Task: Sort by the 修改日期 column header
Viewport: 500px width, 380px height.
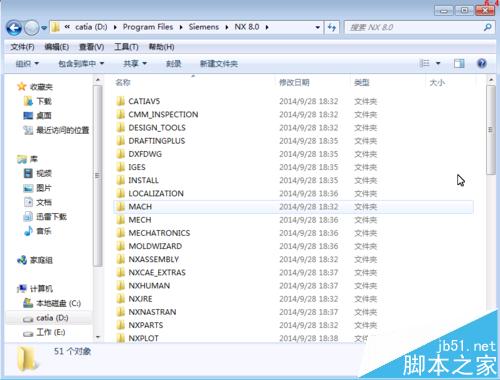Action: (294, 82)
